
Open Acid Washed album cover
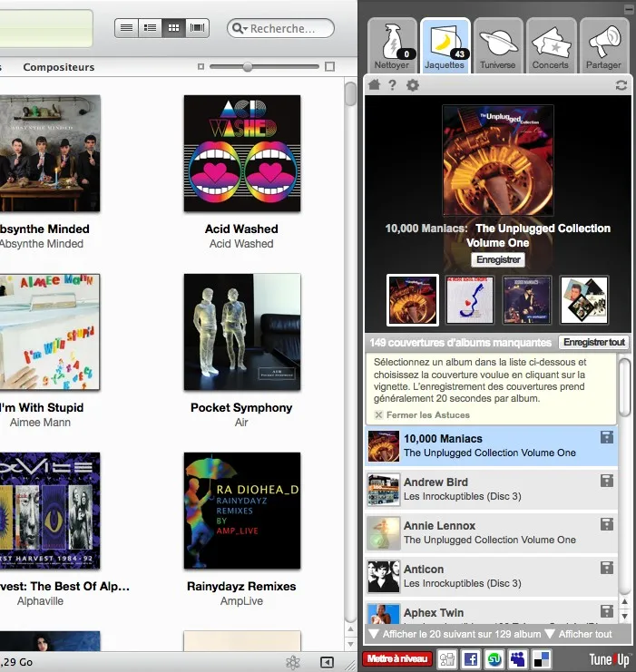242,153
